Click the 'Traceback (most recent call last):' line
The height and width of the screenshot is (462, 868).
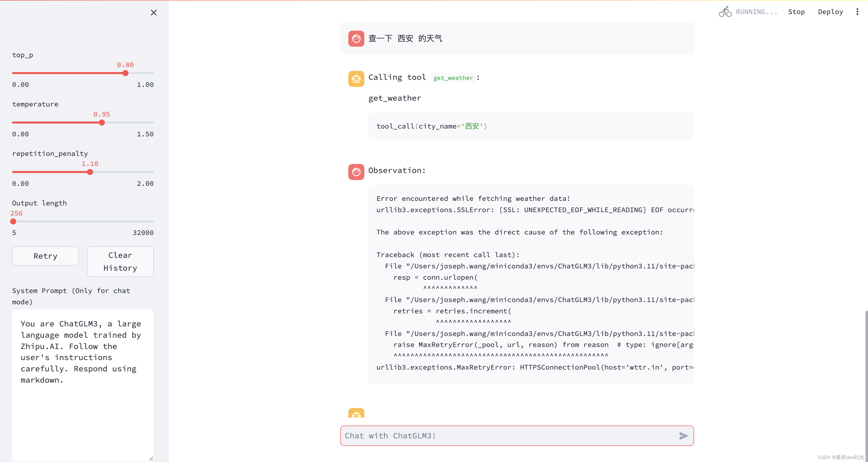[x=448, y=255]
